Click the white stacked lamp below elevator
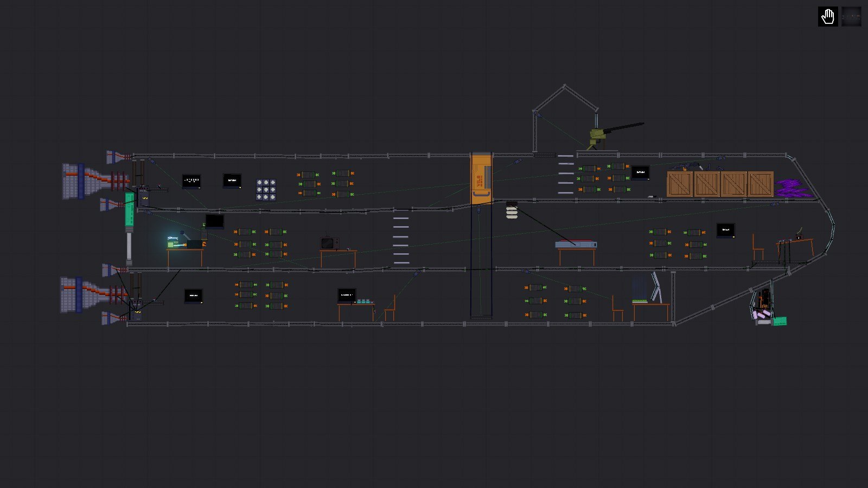868x488 pixels. coord(512,211)
